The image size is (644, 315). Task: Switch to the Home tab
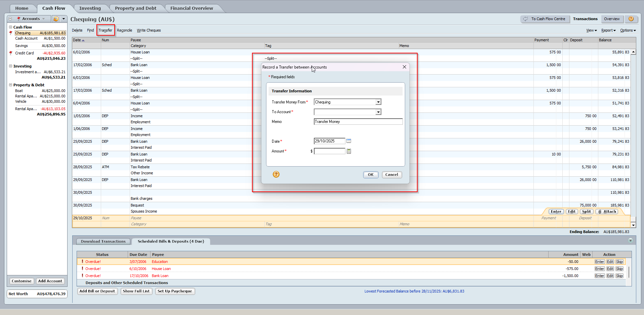tap(22, 8)
